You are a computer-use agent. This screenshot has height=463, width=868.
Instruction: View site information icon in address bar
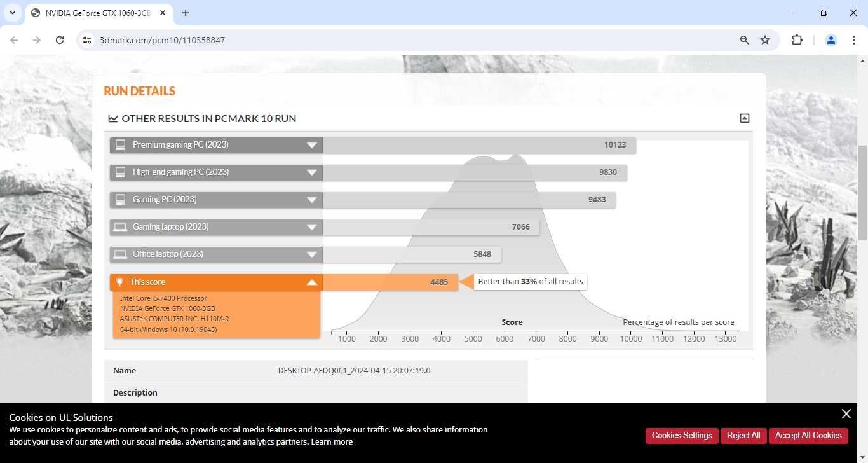click(x=88, y=40)
